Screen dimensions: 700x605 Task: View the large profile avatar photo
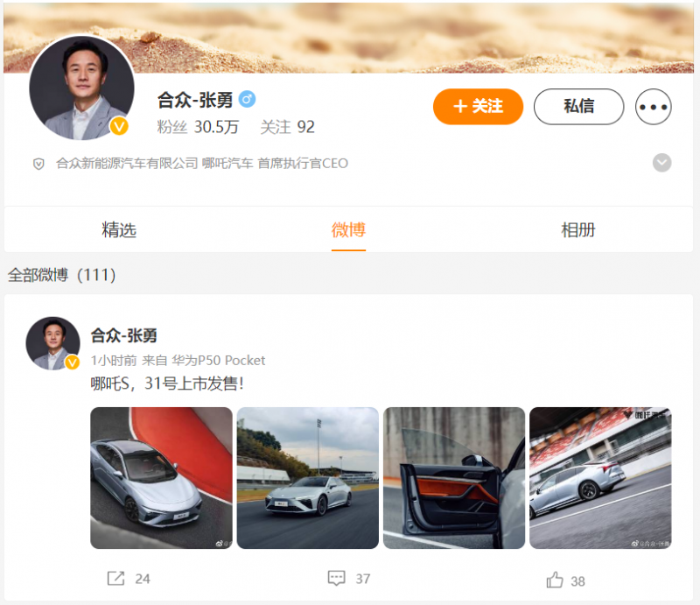pos(81,88)
